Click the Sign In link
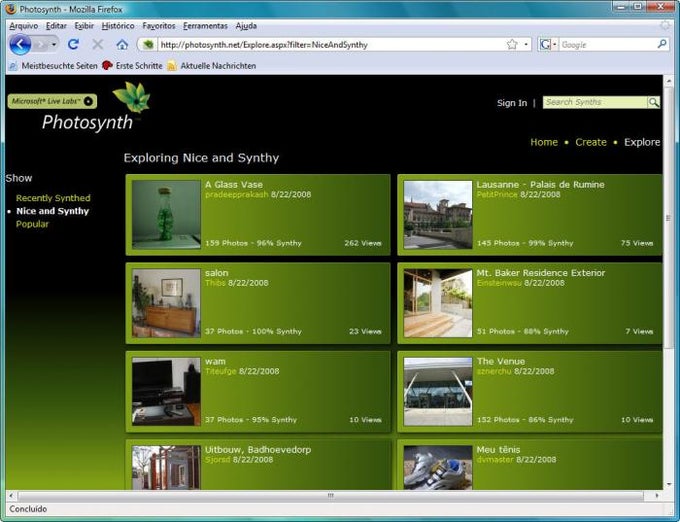The height and width of the screenshot is (522, 680). (x=512, y=103)
